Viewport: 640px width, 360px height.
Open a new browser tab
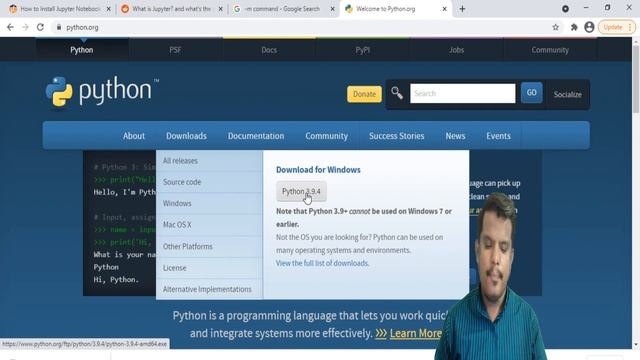coord(462,9)
